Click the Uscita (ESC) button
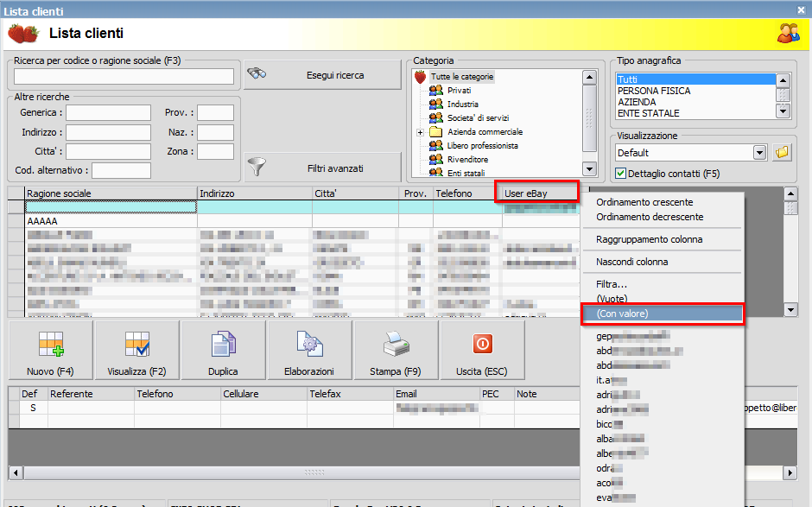The height and width of the screenshot is (507, 812). tap(482, 351)
